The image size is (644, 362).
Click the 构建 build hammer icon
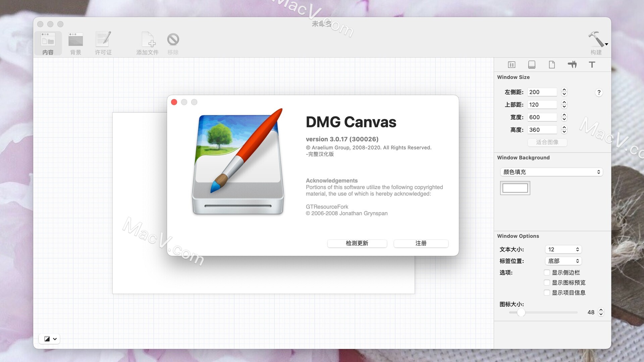pos(596,39)
